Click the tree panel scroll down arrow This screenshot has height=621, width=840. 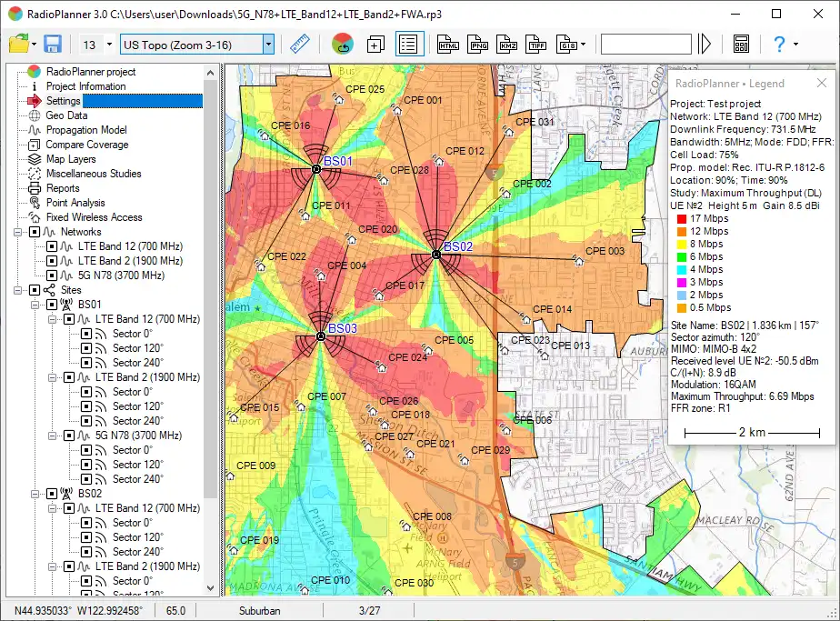(x=211, y=587)
